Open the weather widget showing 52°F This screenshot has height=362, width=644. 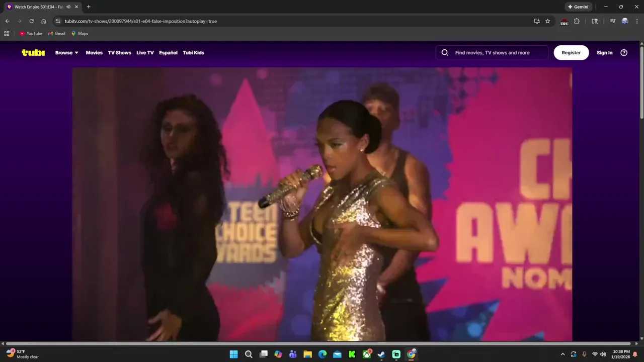coord(23,354)
